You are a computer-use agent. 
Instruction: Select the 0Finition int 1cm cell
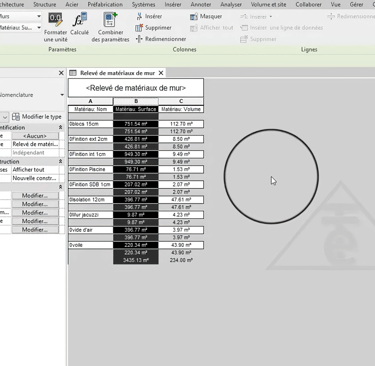pos(90,154)
